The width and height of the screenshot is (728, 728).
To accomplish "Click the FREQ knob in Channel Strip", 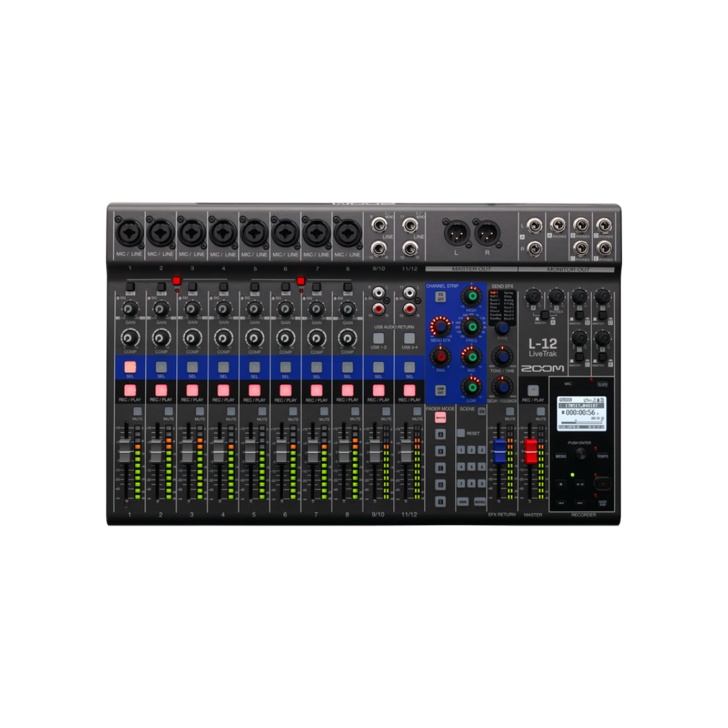I will click(471, 326).
